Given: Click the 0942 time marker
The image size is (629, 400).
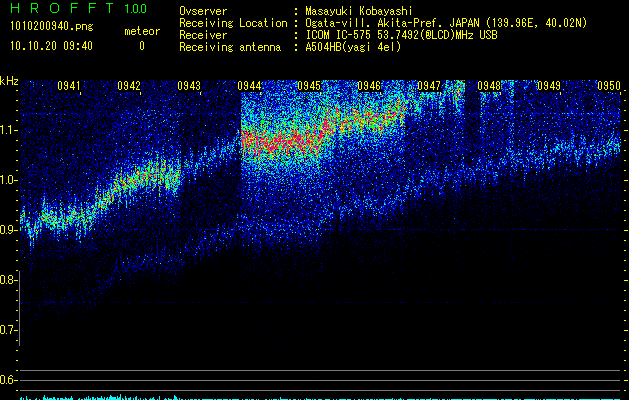Looking at the screenshot, I should (x=129, y=86).
